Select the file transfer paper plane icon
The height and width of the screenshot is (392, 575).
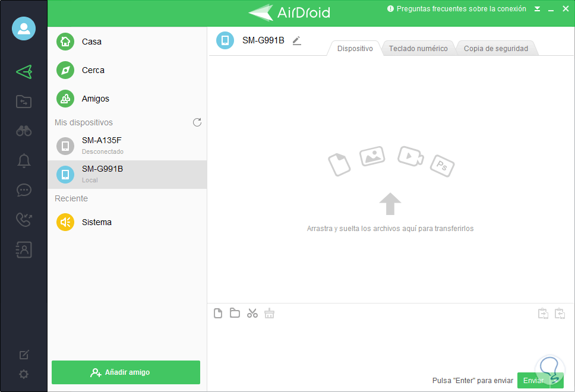click(24, 72)
